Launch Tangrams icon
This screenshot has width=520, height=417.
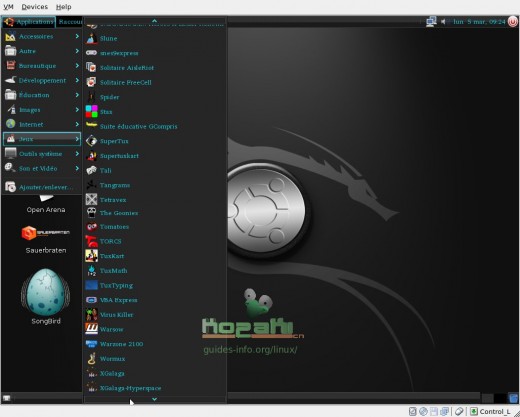[x=91, y=185]
